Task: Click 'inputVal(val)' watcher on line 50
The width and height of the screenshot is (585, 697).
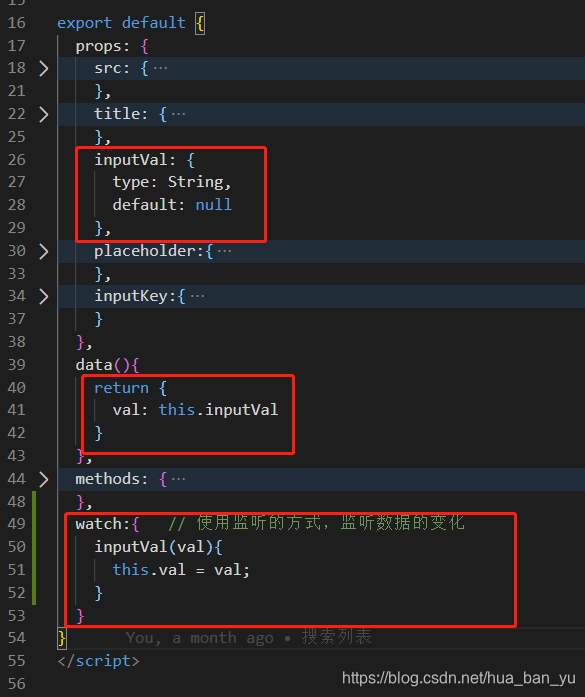Action: (x=154, y=547)
